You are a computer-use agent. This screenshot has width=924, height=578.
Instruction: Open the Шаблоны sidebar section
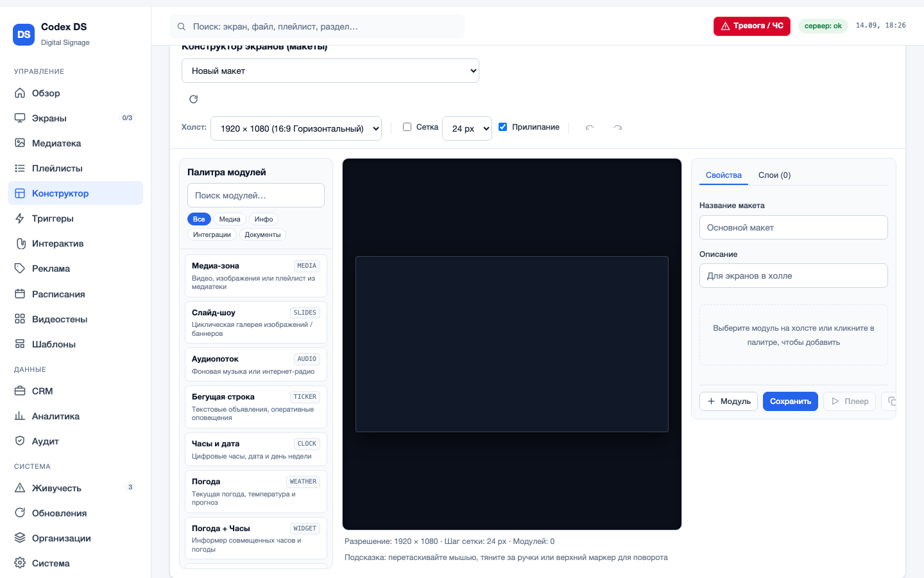(x=75, y=344)
